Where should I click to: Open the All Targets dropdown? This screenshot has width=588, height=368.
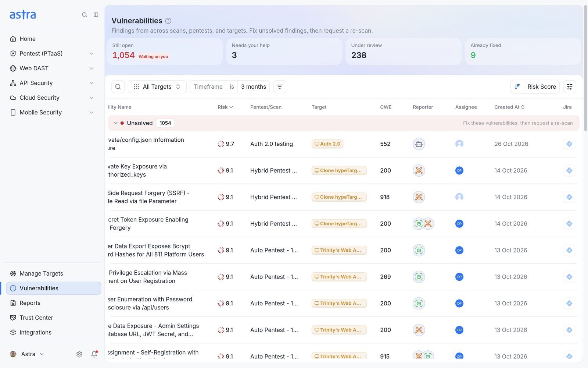click(x=157, y=87)
